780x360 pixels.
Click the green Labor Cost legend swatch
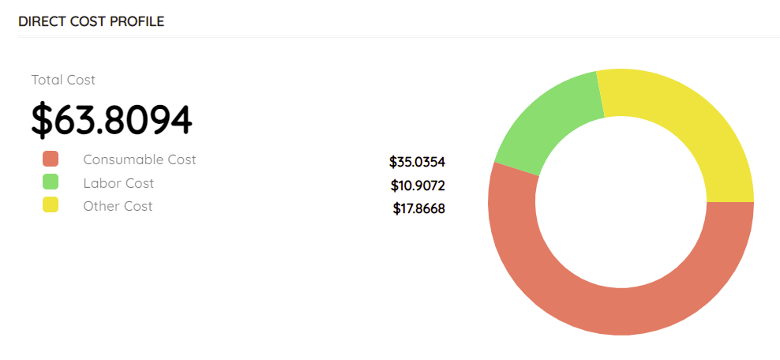pos(51,182)
